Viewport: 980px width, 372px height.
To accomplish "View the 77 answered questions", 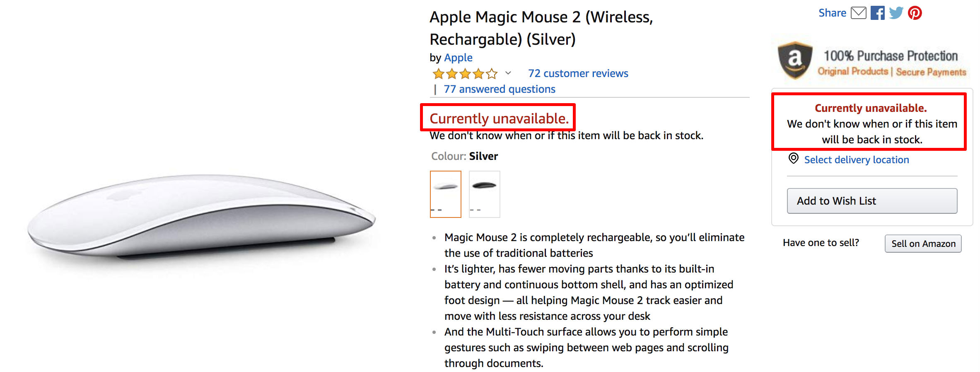I will [499, 89].
